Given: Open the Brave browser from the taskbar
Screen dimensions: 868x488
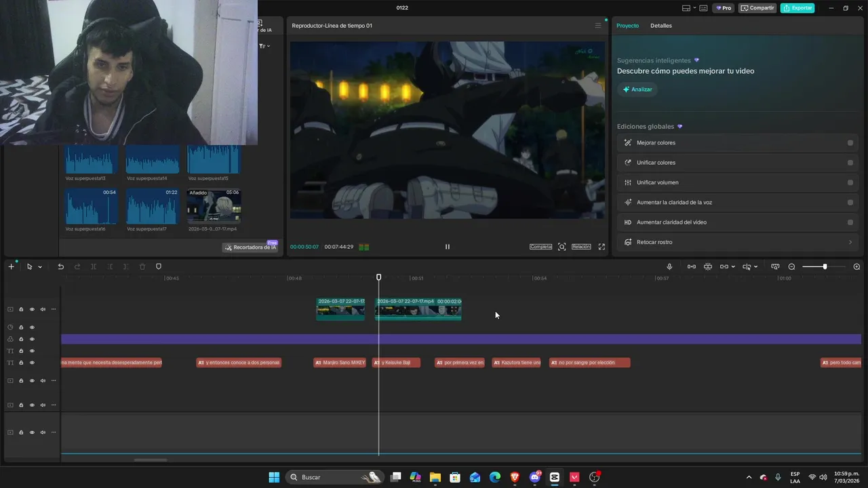Looking at the screenshot, I should [x=515, y=477].
